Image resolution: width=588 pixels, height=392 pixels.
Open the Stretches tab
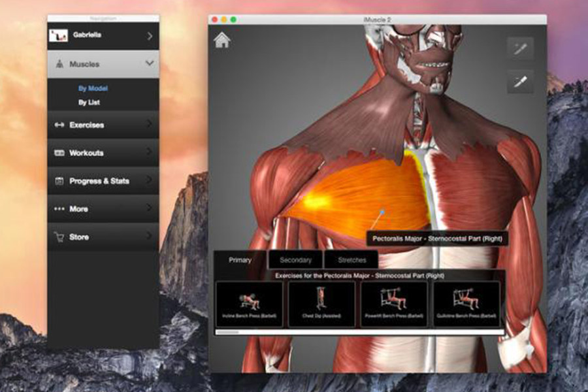pos(351,259)
